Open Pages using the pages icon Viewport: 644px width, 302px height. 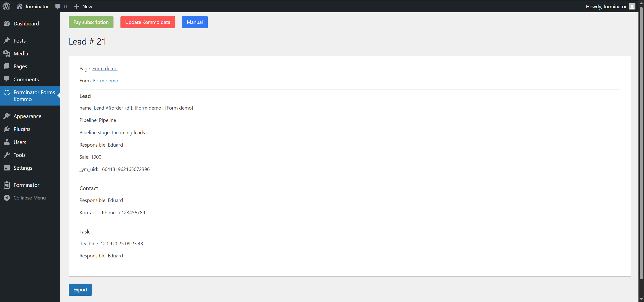coord(7,66)
